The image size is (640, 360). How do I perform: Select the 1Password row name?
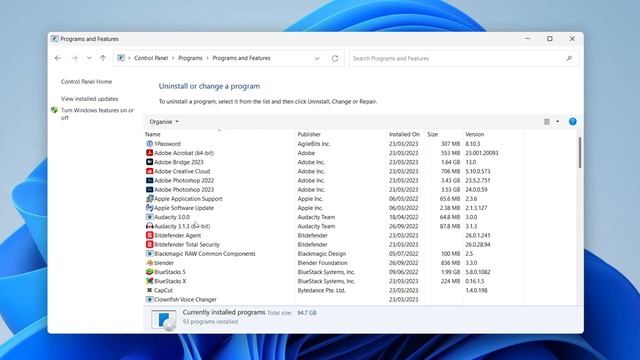pyautogui.click(x=167, y=144)
